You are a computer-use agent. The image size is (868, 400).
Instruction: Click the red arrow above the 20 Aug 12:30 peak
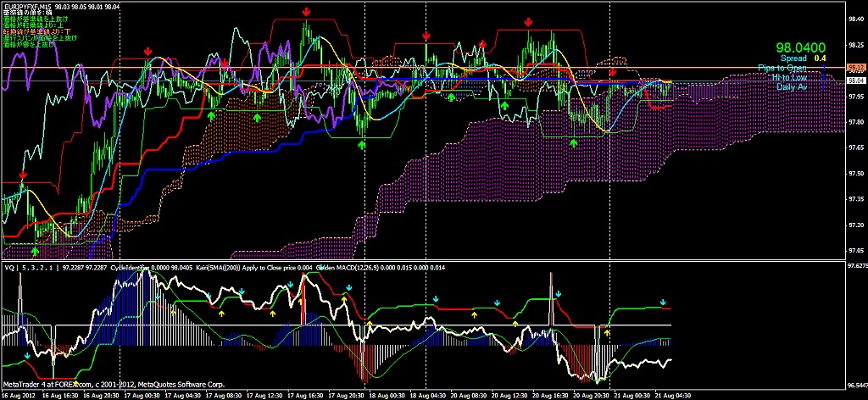pos(529,21)
